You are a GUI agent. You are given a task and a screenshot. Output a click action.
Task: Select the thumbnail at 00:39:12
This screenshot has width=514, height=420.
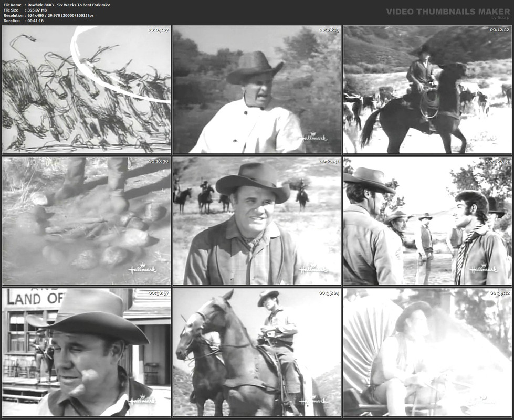click(427, 352)
